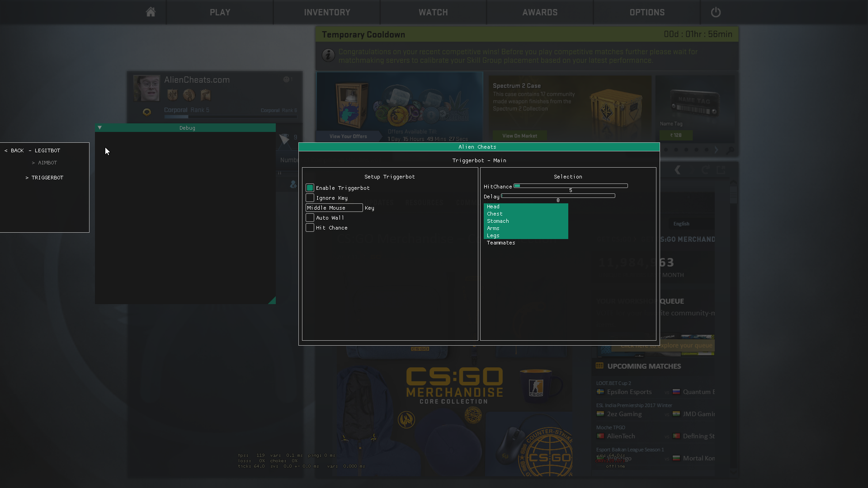Screen dimensions: 868x488
Task: Click the info icon in cooldown banner
Action: click(328, 56)
